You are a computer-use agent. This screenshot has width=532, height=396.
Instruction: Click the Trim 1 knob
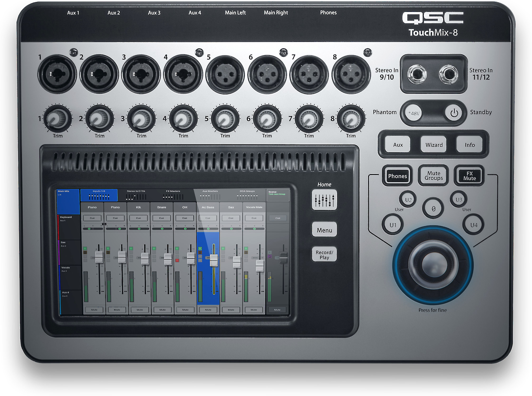[57, 119]
